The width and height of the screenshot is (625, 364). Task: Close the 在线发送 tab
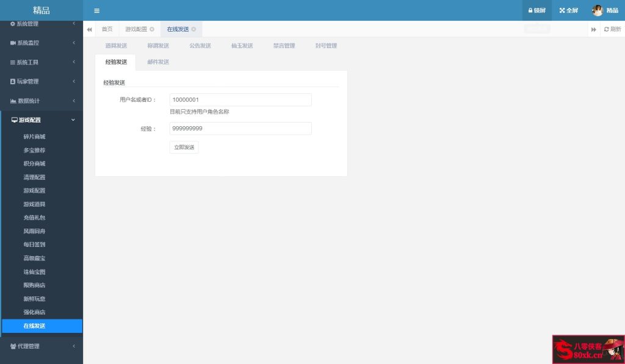pos(193,29)
